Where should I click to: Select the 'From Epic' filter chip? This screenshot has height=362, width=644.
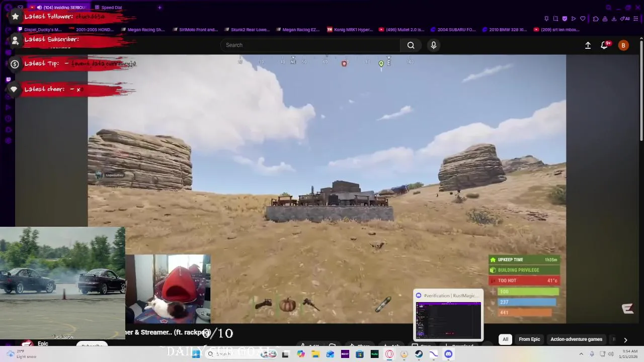529,339
